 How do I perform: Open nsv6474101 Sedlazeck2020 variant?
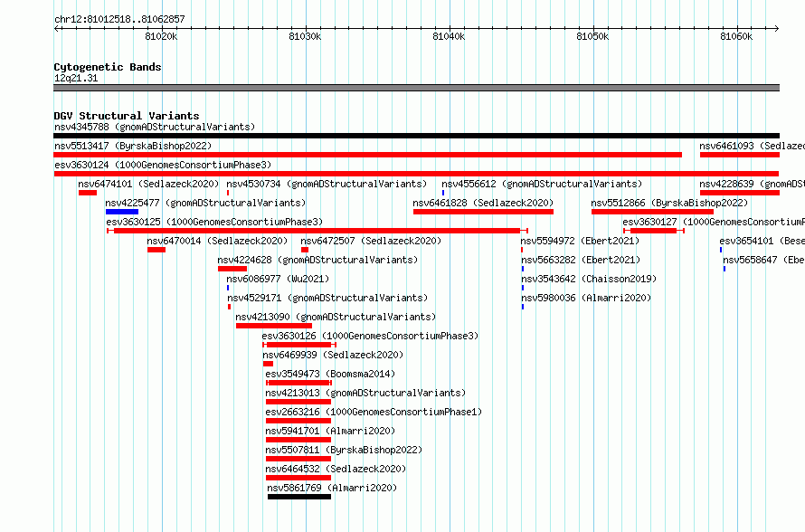(148, 184)
